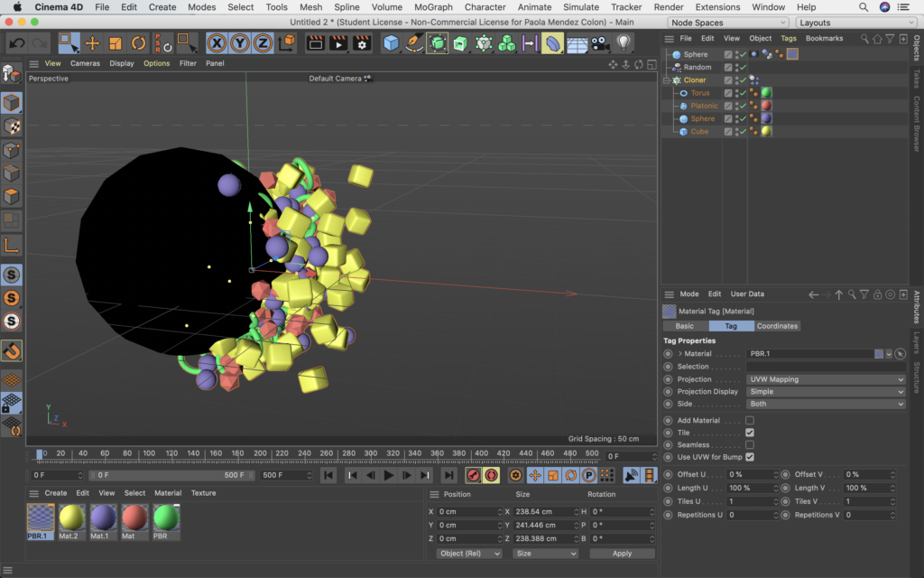The height and width of the screenshot is (578, 924).
Task: Switch to the Coordinates tab
Action: tap(777, 326)
